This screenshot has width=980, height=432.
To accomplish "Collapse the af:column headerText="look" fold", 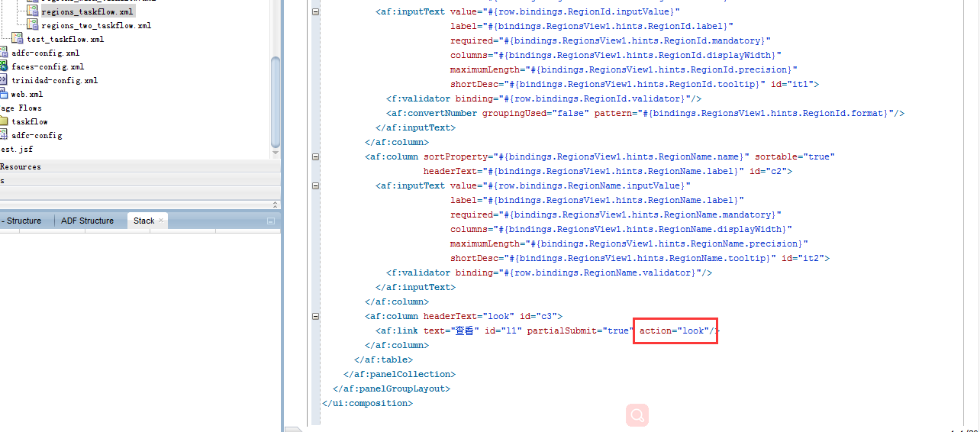I will [316, 316].
